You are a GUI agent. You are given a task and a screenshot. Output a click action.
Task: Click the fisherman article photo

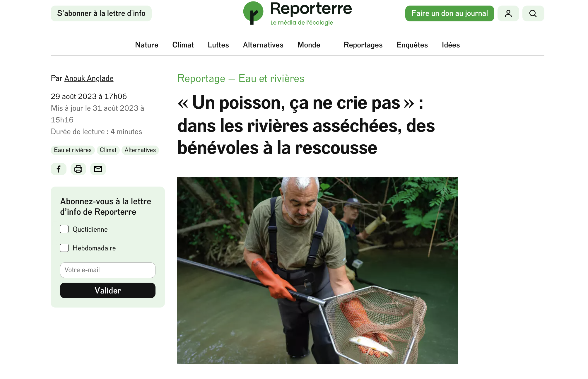pos(318,271)
